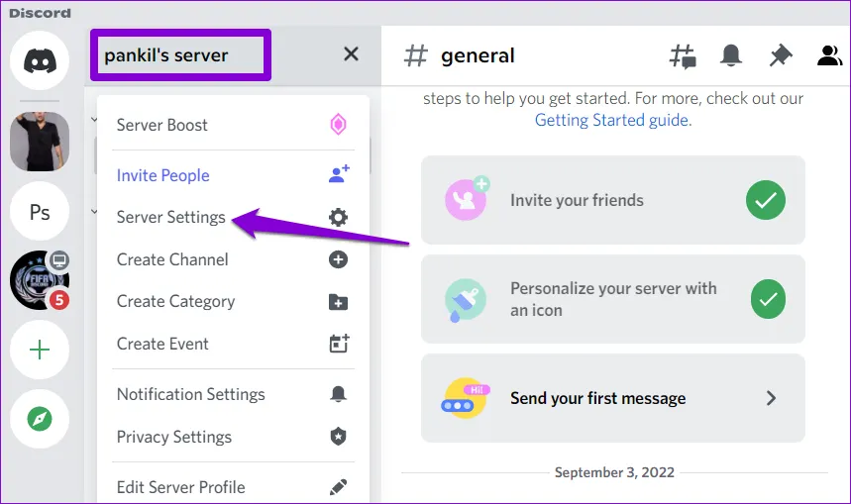Image resolution: width=851 pixels, height=504 pixels.
Task: Click the Add a Server plus icon
Action: pos(40,351)
